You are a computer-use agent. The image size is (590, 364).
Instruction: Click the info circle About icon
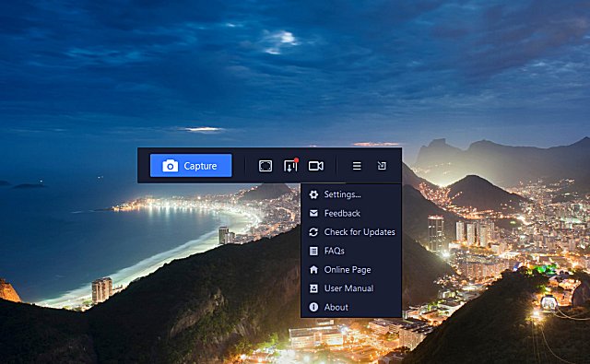[x=313, y=307]
